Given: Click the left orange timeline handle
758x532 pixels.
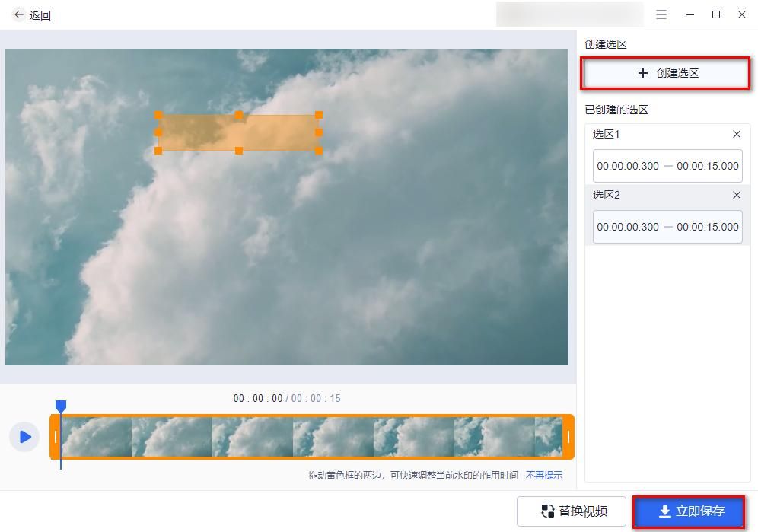Looking at the screenshot, I should click(x=55, y=437).
